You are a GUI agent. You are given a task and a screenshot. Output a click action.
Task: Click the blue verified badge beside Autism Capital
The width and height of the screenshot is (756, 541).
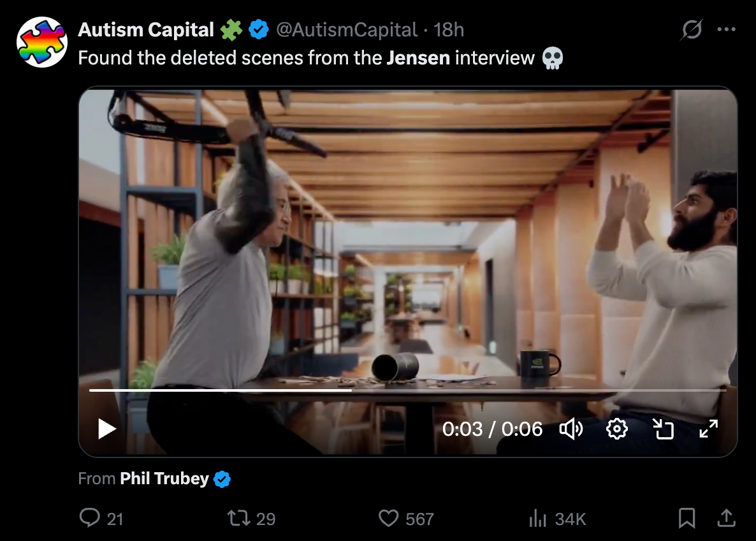[x=258, y=29]
